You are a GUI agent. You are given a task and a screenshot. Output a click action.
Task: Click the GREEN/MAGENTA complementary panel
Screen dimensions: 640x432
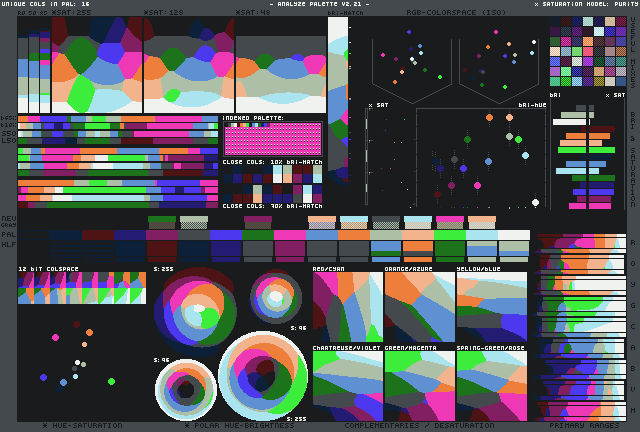tap(420, 386)
